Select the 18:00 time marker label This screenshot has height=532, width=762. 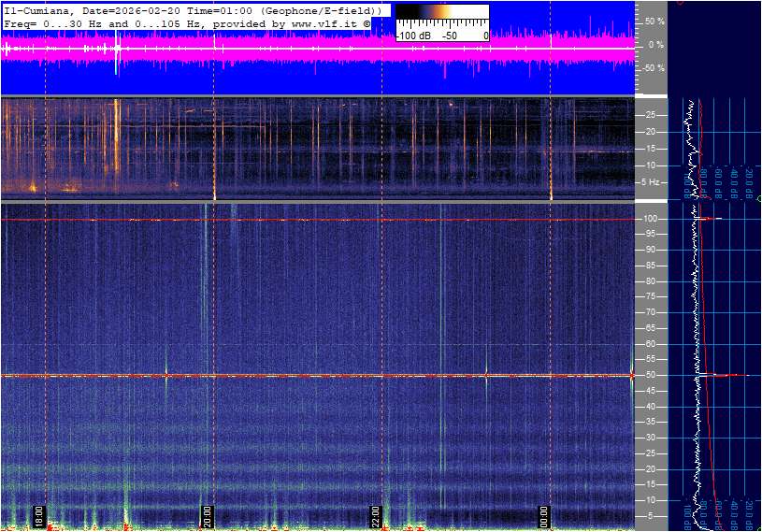(x=39, y=516)
